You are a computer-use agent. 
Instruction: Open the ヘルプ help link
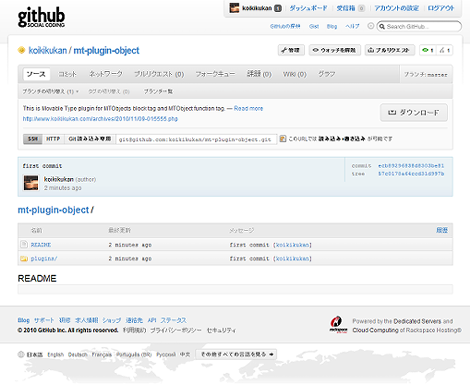pyautogui.click(x=352, y=26)
